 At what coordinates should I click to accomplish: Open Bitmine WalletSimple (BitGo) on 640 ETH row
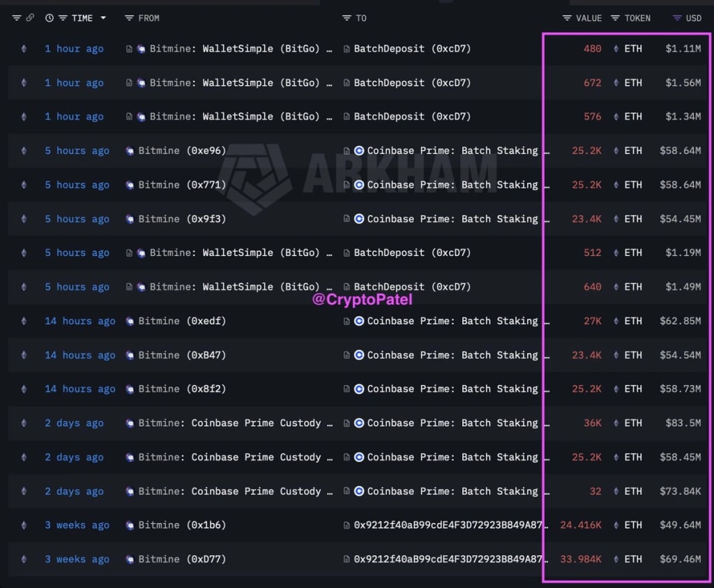pyautogui.click(x=241, y=287)
